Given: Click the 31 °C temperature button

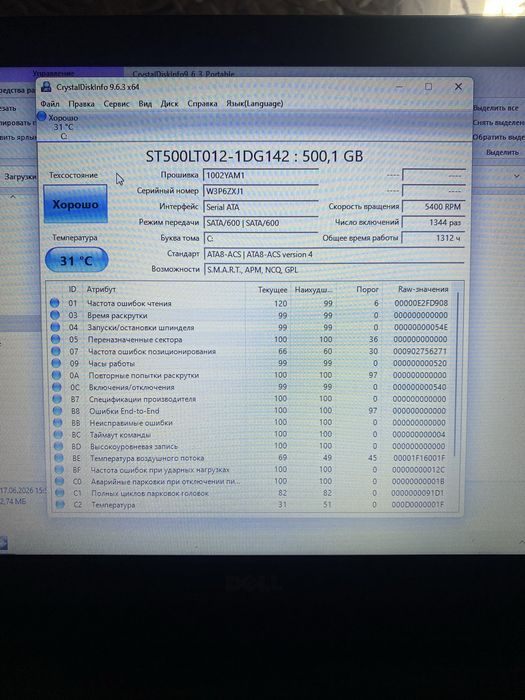Looking at the screenshot, I should pyautogui.click(x=76, y=260).
